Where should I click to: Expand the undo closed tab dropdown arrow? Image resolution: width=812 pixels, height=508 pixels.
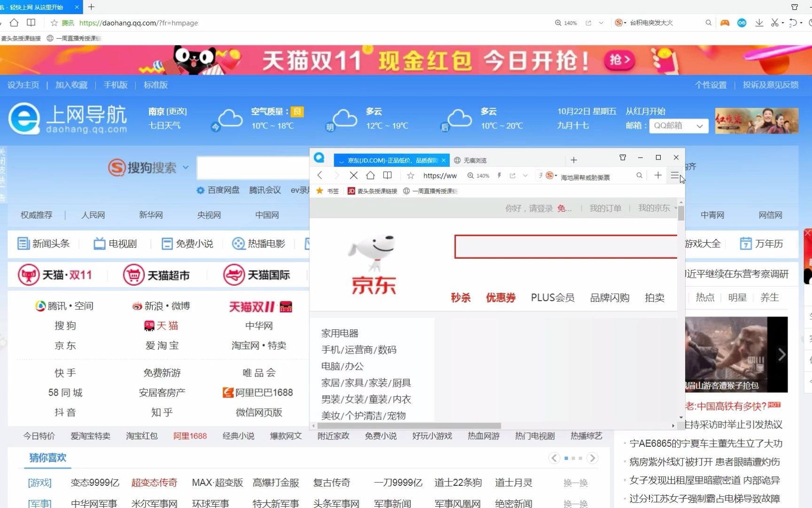point(801,23)
